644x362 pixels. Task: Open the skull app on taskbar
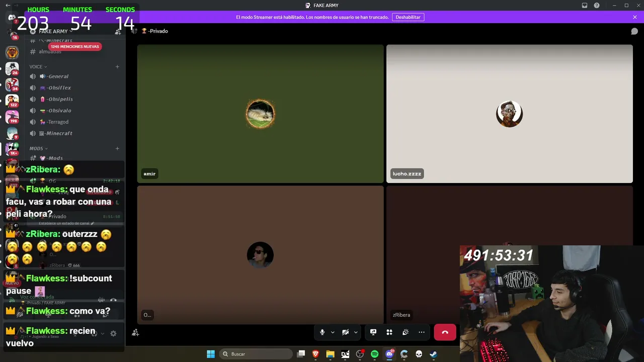(x=419, y=354)
